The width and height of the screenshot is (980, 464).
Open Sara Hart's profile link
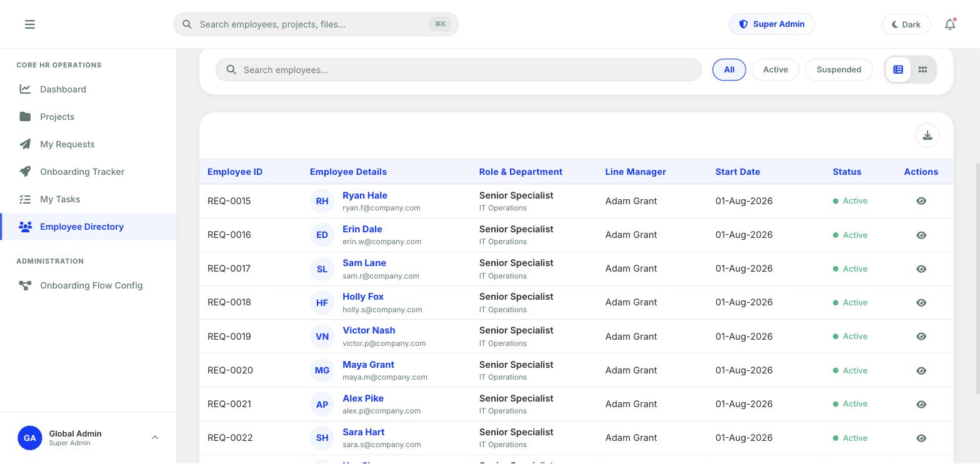[x=363, y=432]
